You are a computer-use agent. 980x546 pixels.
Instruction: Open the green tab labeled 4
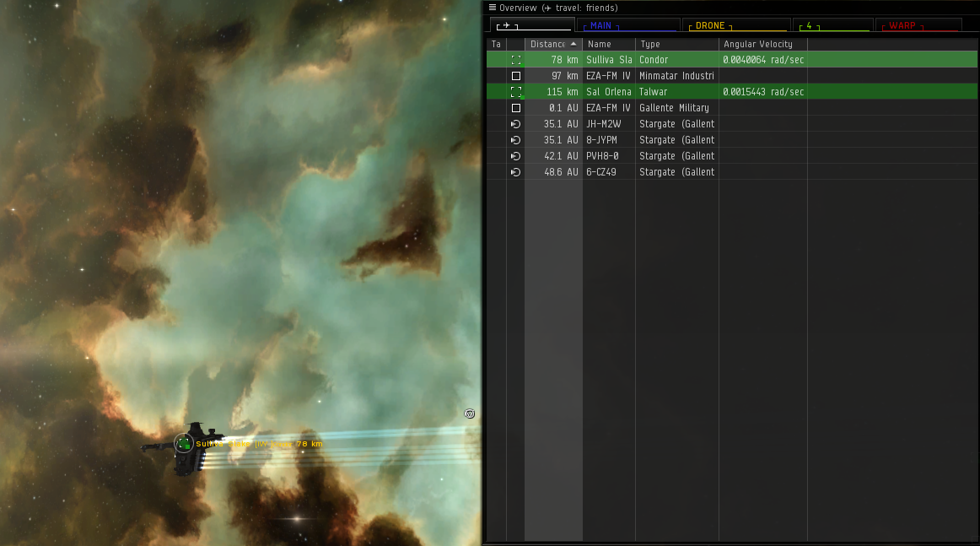tap(832, 25)
